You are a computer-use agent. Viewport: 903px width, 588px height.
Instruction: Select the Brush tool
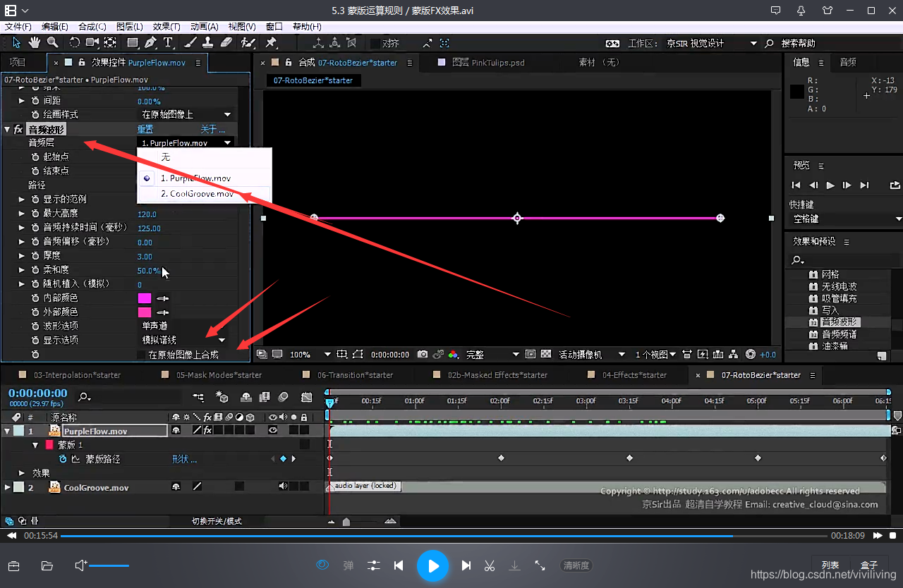[190, 43]
